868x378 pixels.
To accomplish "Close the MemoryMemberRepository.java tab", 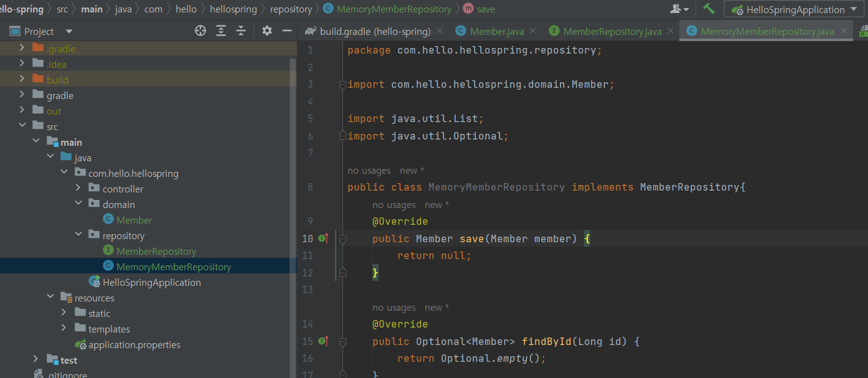I will (844, 31).
